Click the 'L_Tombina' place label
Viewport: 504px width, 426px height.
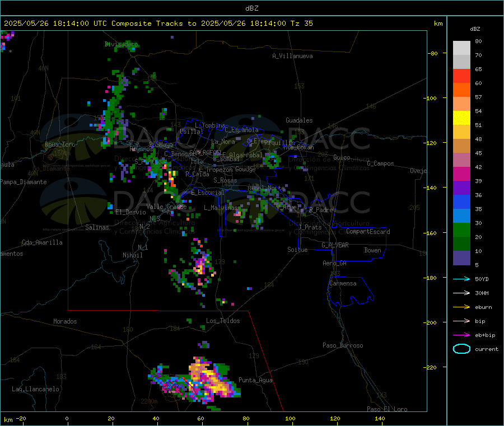210,125
